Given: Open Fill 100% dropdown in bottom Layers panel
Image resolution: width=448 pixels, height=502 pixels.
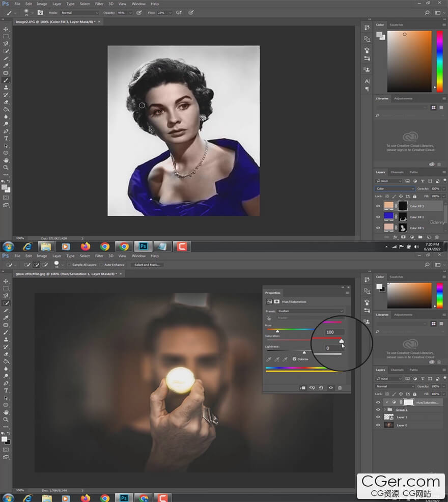Looking at the screenshot, I should 443,394.
